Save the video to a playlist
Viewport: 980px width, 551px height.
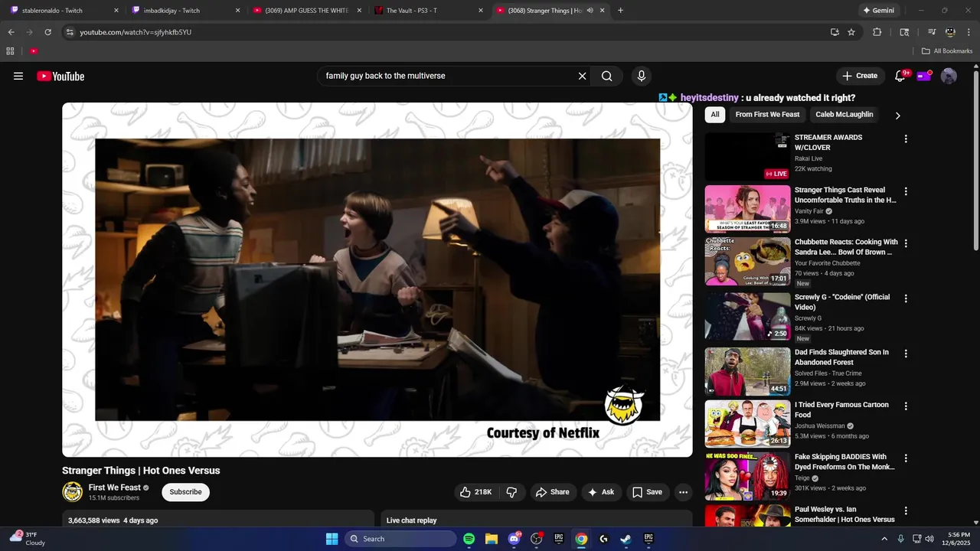(x=648, y=492)
